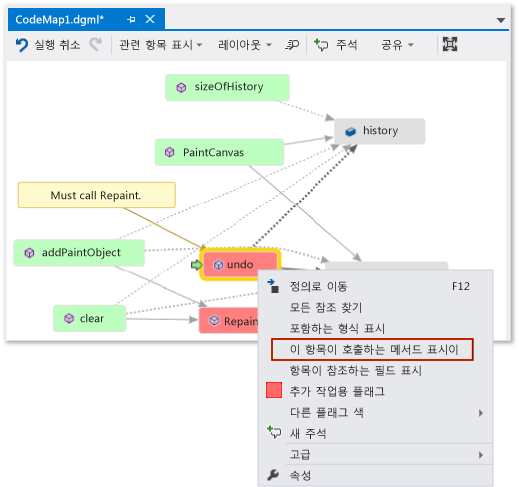The height and width of the screenshot is (487, 519).
Task: Choose 항목이 참조하는 필드 표시 item
Action: click(x=376, y=370)
